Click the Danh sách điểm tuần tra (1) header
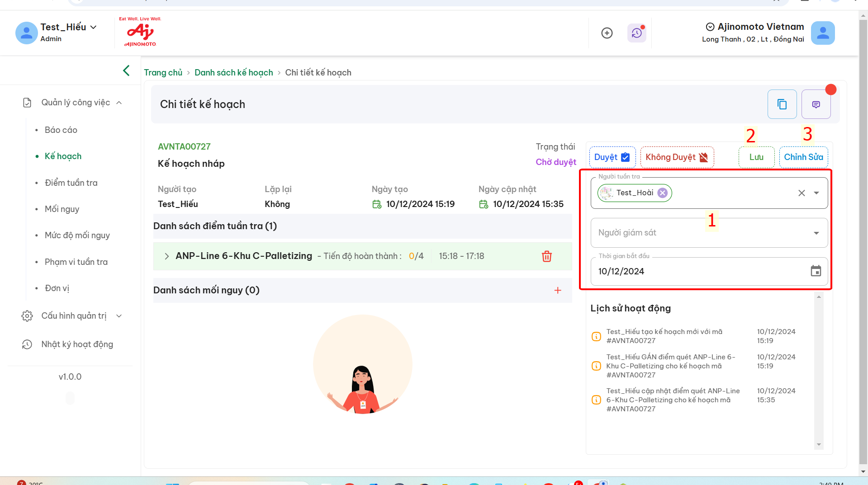The width and height of the screenshot is (868, 485). tap(215, 226)
